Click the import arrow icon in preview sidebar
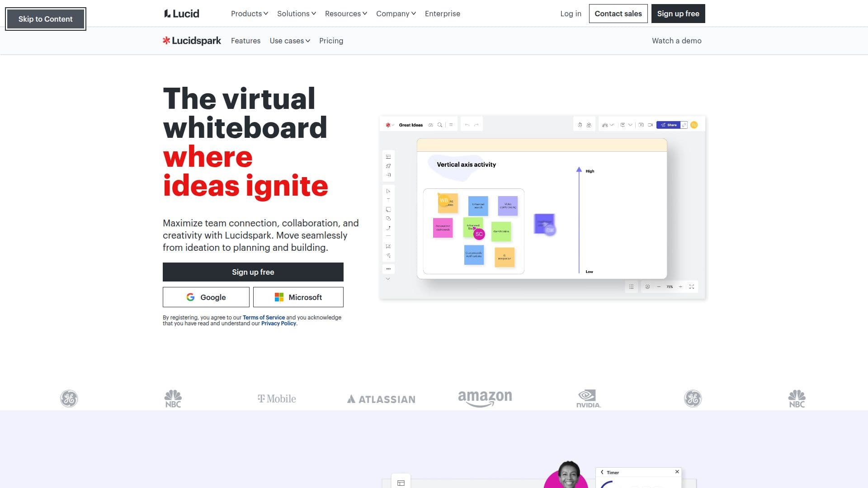The width and height of the screenshot is (868, 488). [x=388, y=175]
